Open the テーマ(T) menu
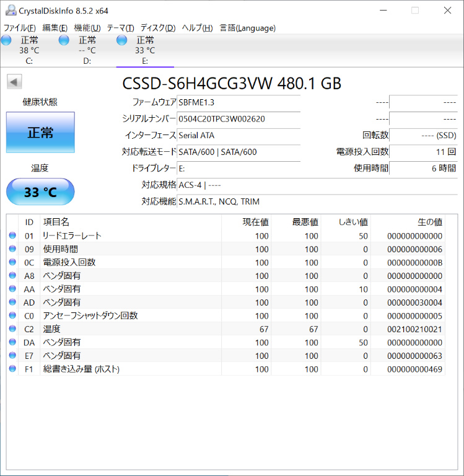 pyautogui.click(x=120, y=28)
